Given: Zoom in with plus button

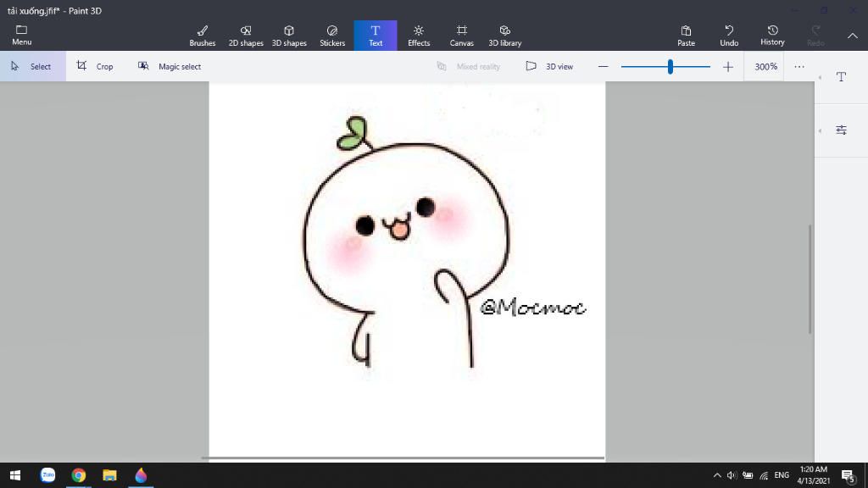Looking at the screenshot, I should click(x=728, y=67).
